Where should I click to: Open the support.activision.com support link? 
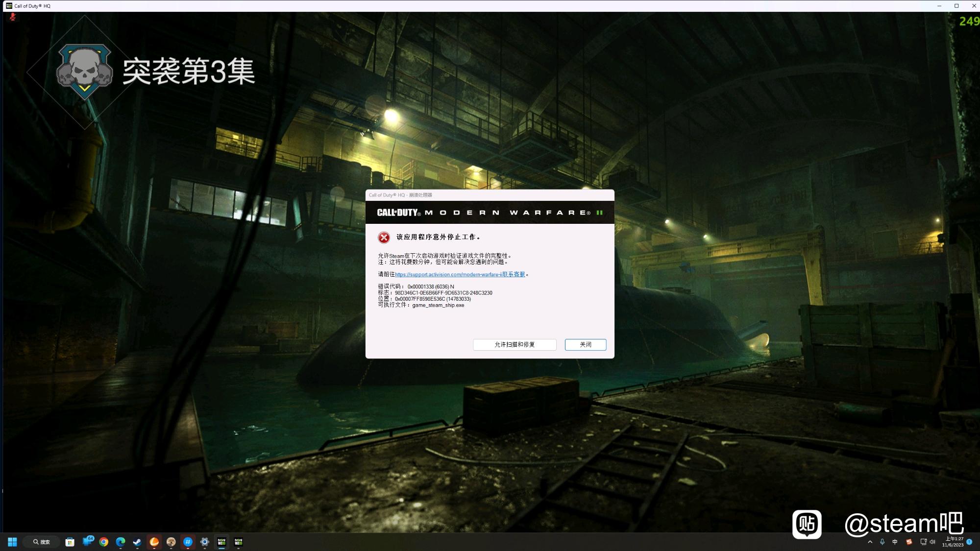[460, 274]
